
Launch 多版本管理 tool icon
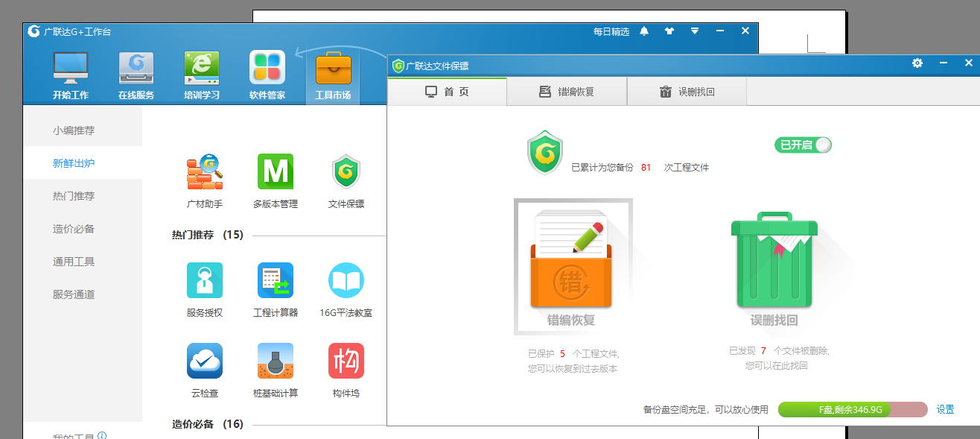point(276,172)
